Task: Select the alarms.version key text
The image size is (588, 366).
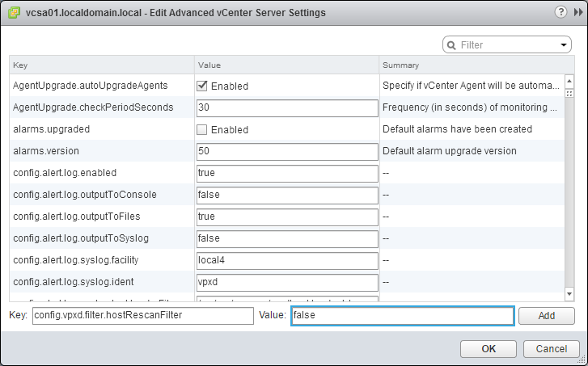Action: coord(46,151)
